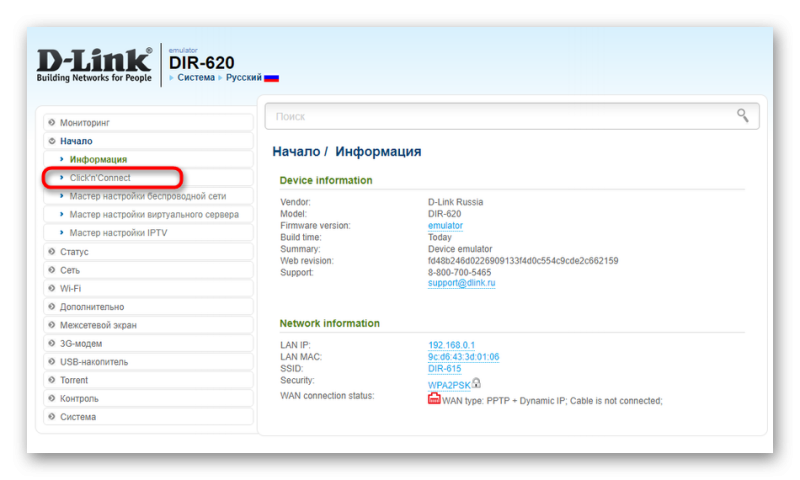Click the search magnifier icon

click(x=742, y=116)
